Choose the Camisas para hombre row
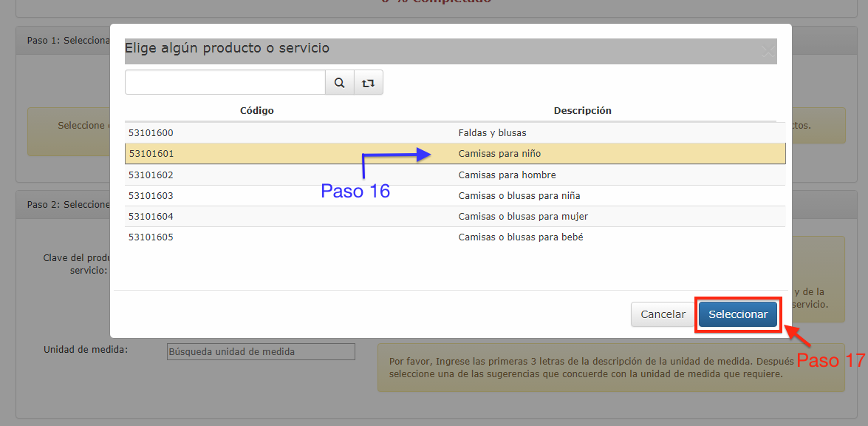Screen dimensions: 868x426 pyautogui.click(x=507, y=175)
